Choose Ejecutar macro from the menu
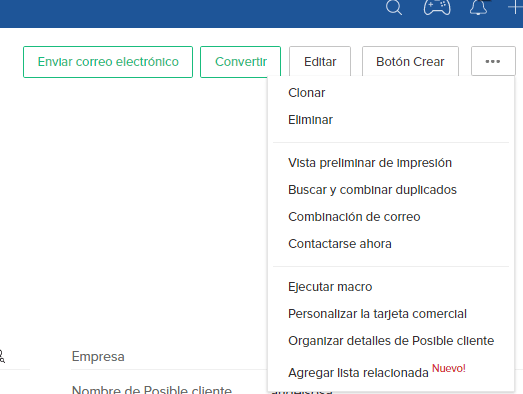 point(330,287)
